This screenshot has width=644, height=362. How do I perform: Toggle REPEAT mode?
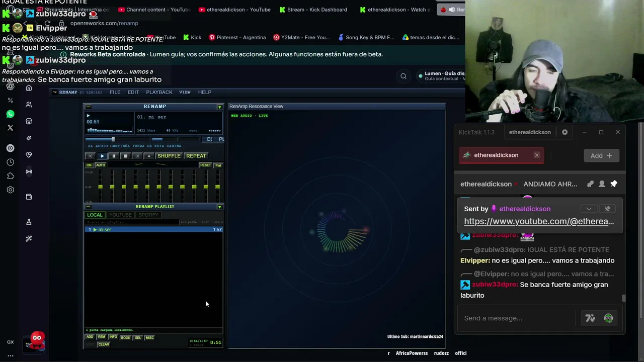196,156
